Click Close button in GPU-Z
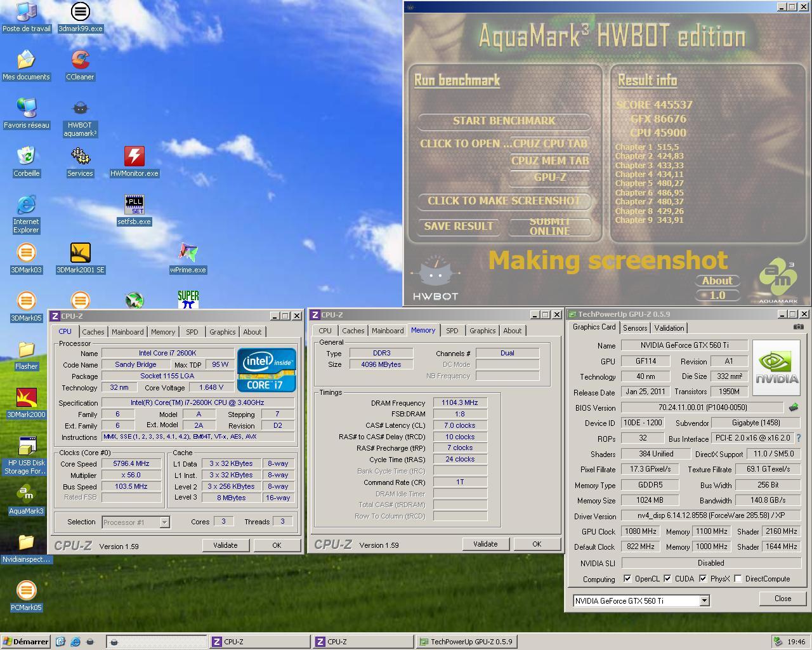The height and width of the screenshot is (650, 812). tap(783, 599)
